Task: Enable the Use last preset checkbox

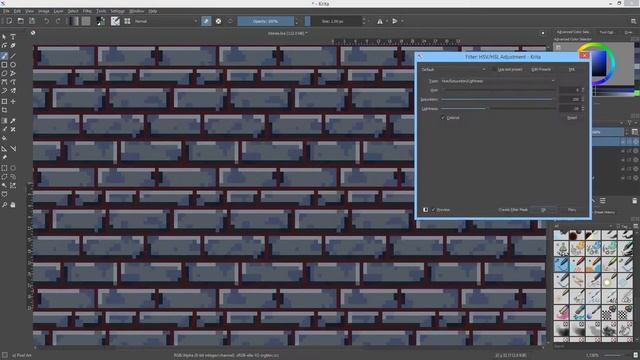Action: point(495,70)
